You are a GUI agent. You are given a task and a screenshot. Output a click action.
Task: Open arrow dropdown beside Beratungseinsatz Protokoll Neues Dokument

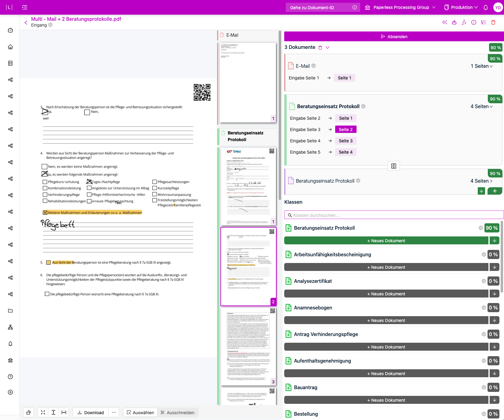495,241
